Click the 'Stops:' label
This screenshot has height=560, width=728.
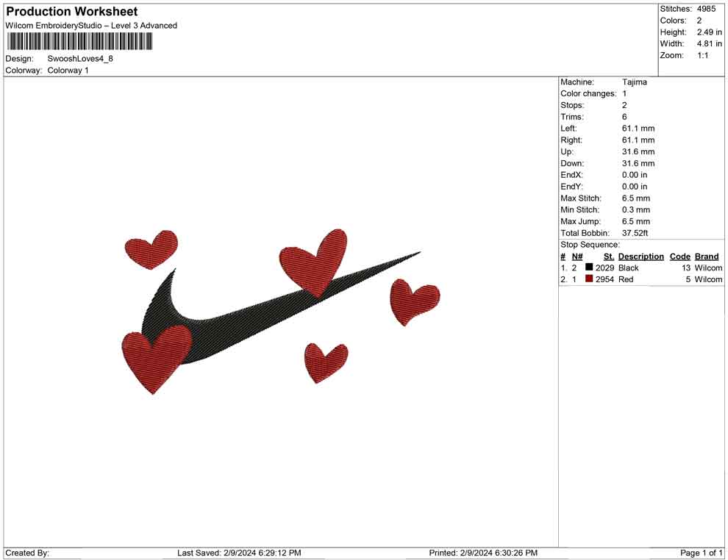coord(572,105)
